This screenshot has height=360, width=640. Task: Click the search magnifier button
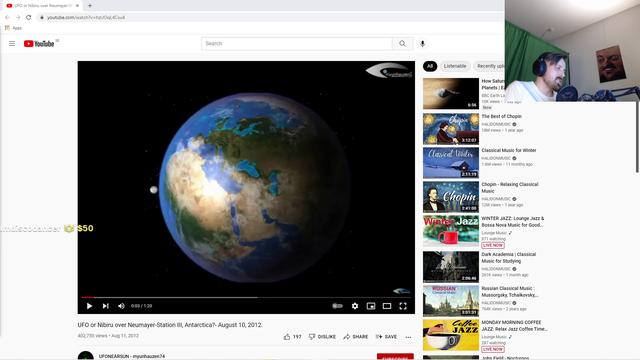(x=402, y=44)
